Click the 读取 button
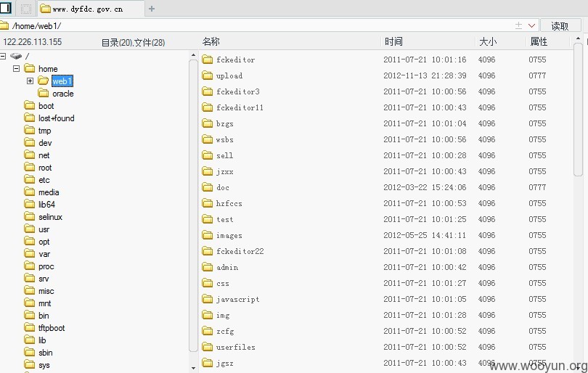Viewport: 588px width, 373px height. [560, 26]
